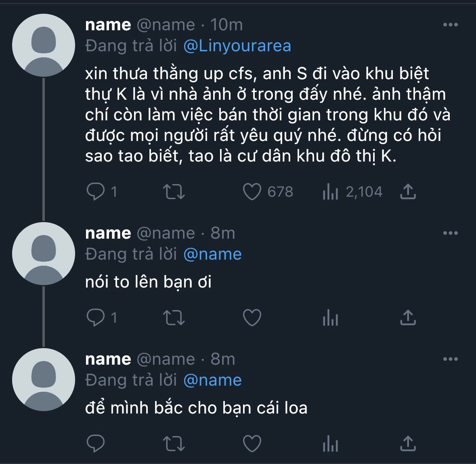Share the "nói to lên bạn ơi" tweet
This screenshot has height=464, width=476.
[x=408, y=318]
